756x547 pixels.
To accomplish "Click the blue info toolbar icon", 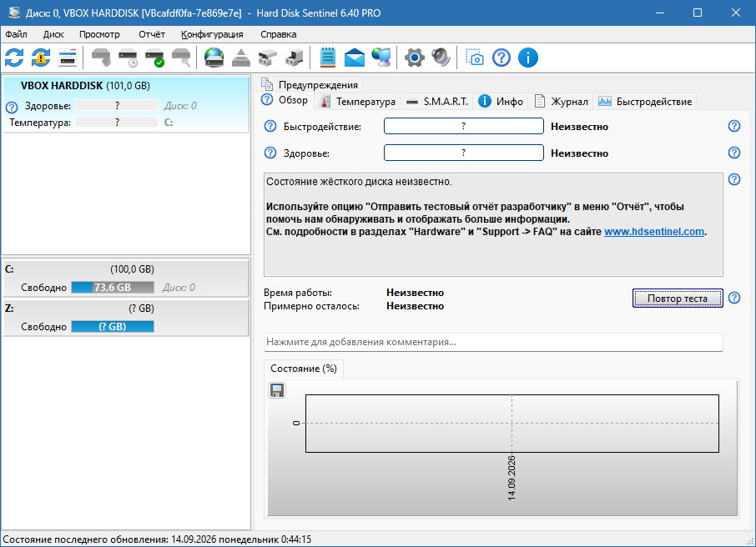I will pos(528,58).
